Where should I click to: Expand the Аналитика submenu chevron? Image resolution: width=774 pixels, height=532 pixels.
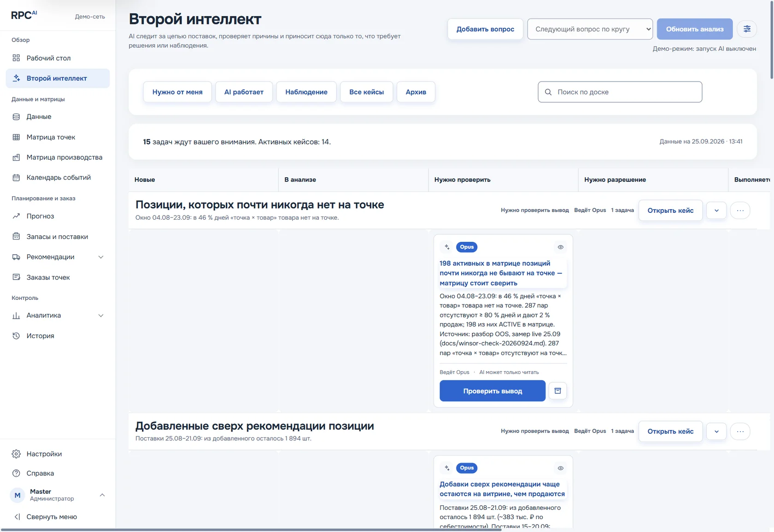[x=101, y=316]
